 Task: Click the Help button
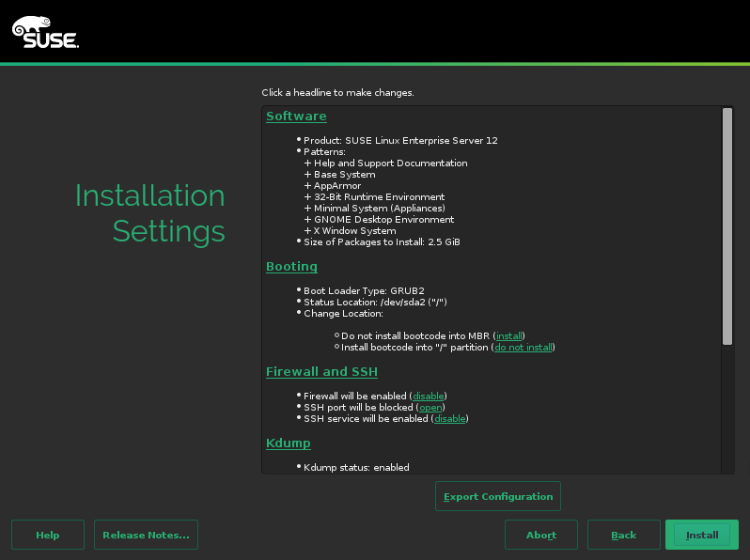click(x=48, y=535)
